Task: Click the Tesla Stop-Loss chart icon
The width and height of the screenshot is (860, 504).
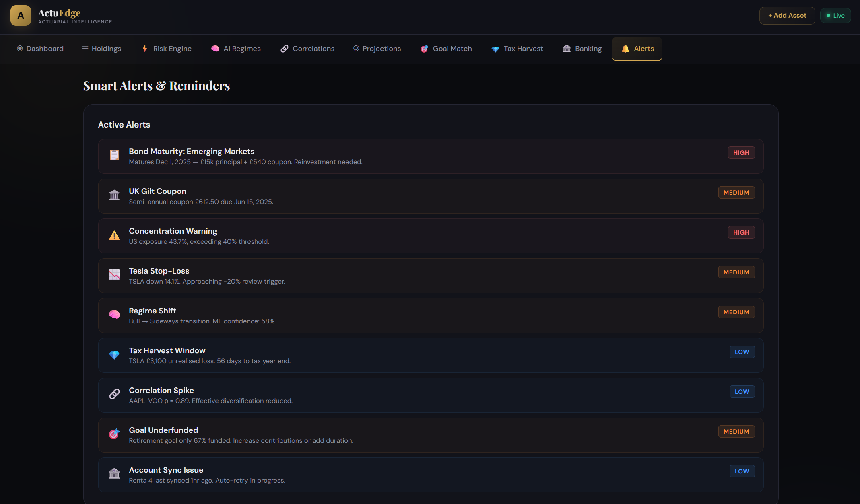Action: (114, 275)
